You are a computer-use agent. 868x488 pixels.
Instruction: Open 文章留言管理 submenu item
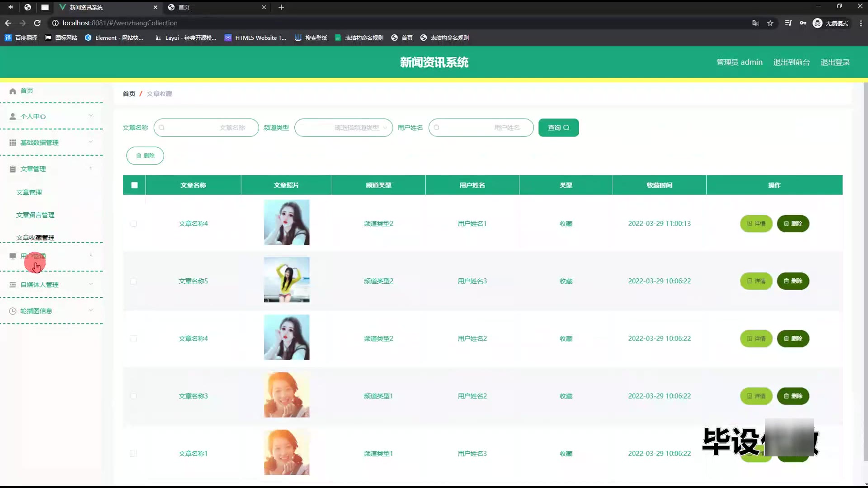(35, 215)
